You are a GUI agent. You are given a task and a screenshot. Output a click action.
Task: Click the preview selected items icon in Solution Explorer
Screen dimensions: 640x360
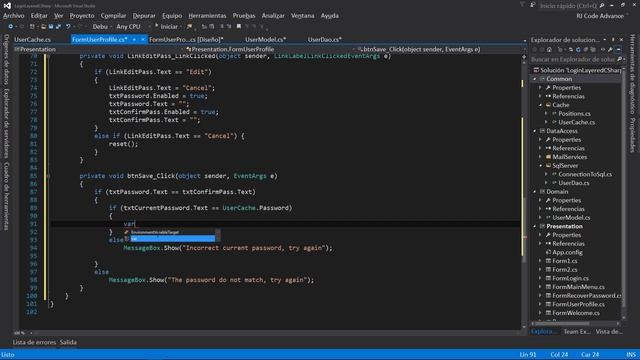click(618, 50)
